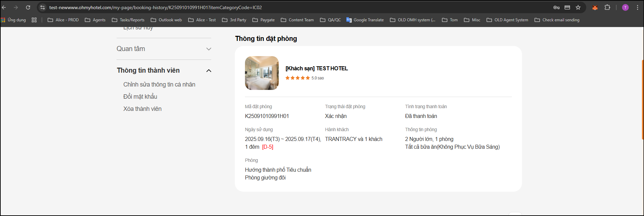The image size is (644, 216).
Task: Click the MetaMask fox extension icon
Action: tap(595, 7)
